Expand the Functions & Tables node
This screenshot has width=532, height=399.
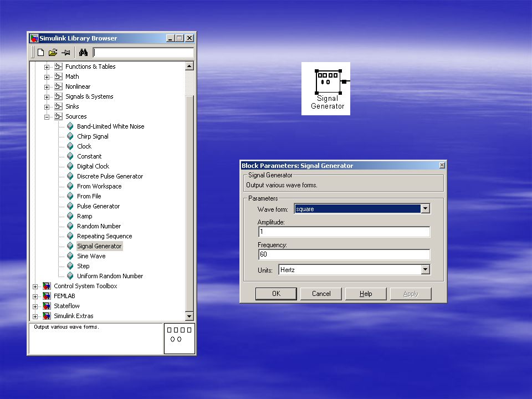(x=47, y=67)
